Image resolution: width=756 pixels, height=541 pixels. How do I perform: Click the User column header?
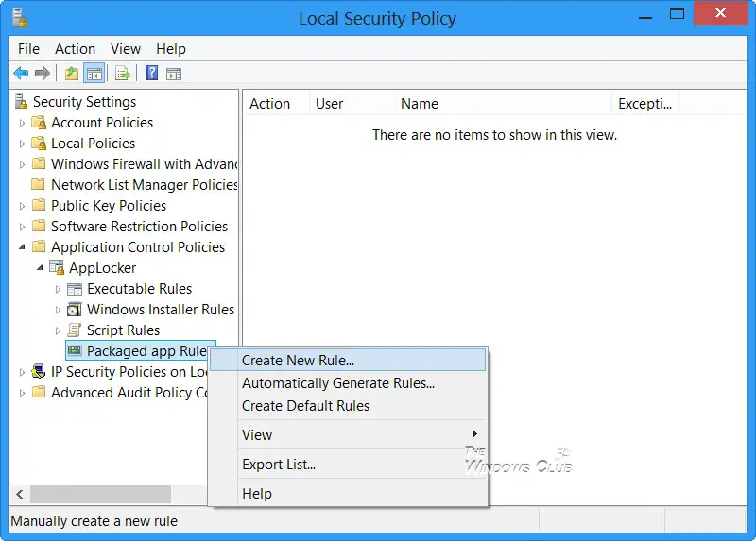click(x=352, y=104)
